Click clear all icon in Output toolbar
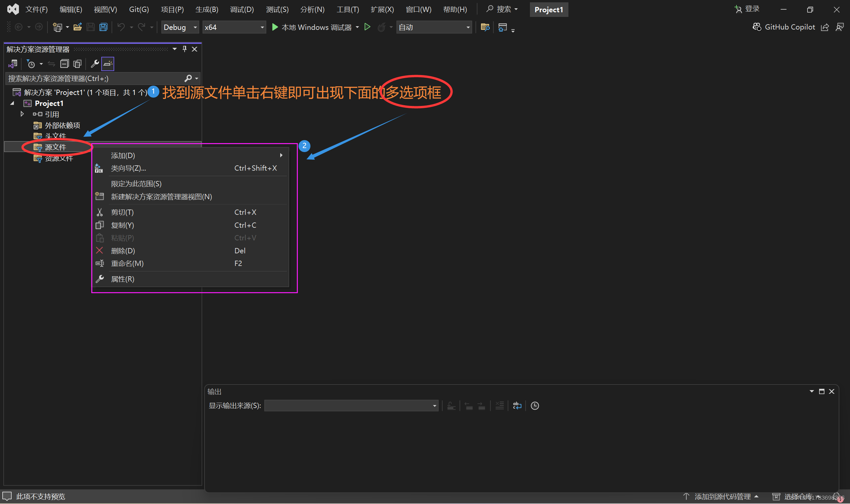The height and width of the screenshot is (504, 850). 499,405
